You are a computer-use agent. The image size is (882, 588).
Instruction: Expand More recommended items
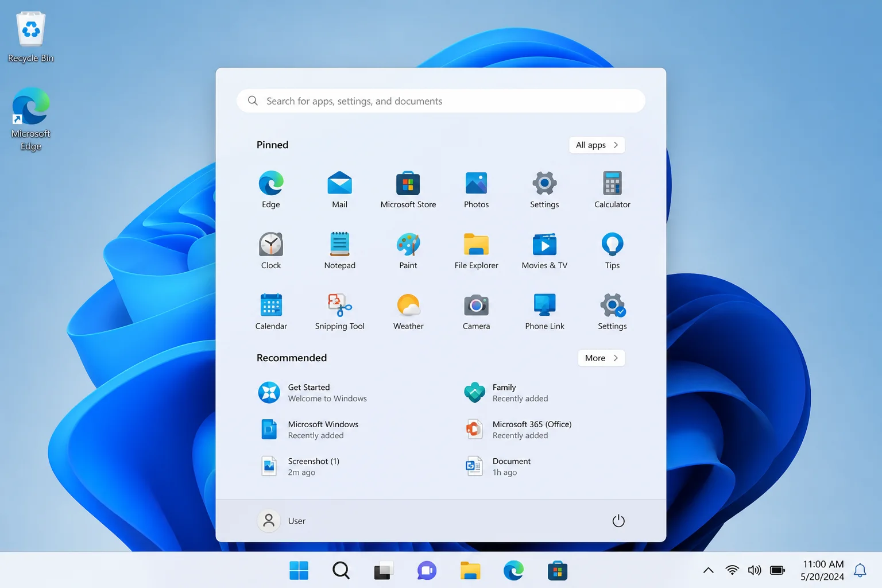pyautogui.click(x=601, y=358)
